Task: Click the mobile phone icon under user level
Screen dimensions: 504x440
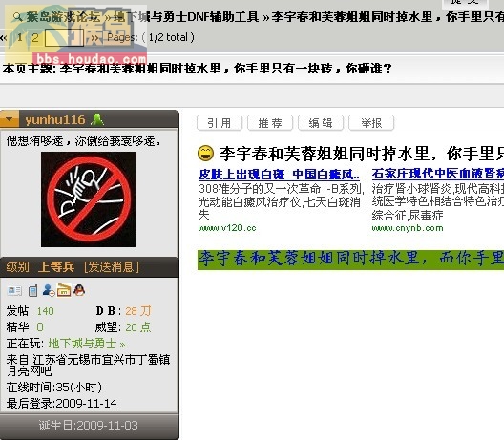Action: [x=32, y=291]
